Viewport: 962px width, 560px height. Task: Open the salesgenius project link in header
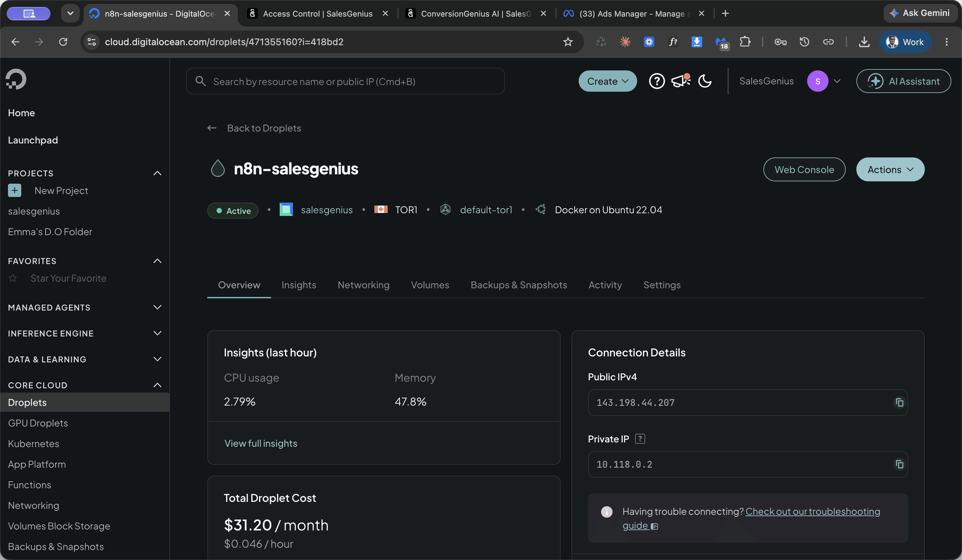click(x=327, y=210)
